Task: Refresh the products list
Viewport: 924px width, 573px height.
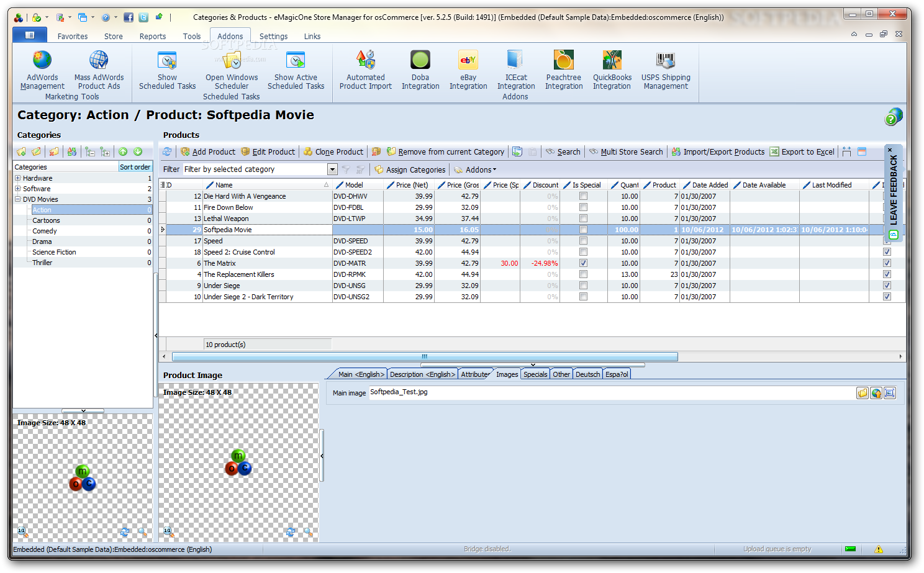Action: [x=167, y=151]
